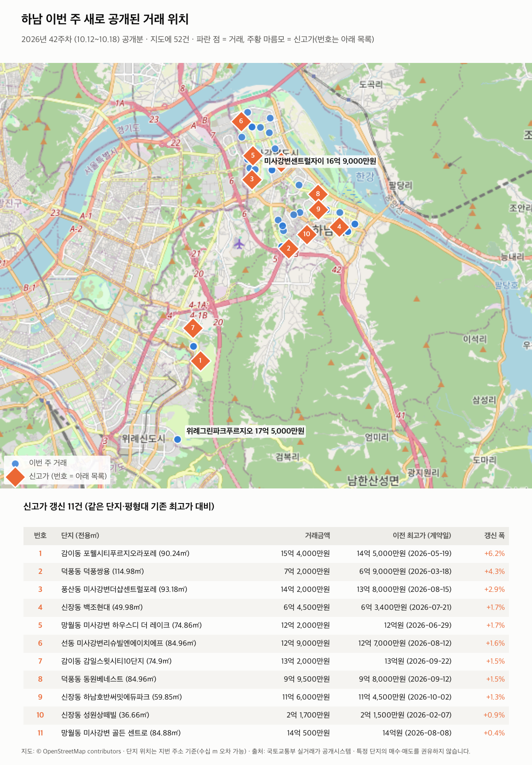Click the 신고가 갱신 11건 section heading
The image size is (532, 765).
(119, 506)
